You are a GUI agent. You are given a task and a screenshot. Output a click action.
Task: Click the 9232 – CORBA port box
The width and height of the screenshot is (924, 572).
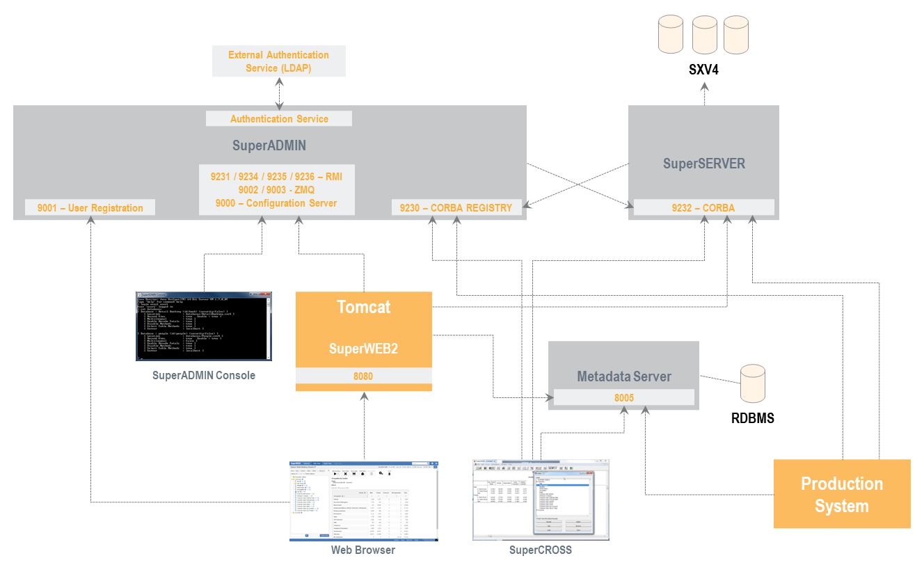tap(703, 207)
